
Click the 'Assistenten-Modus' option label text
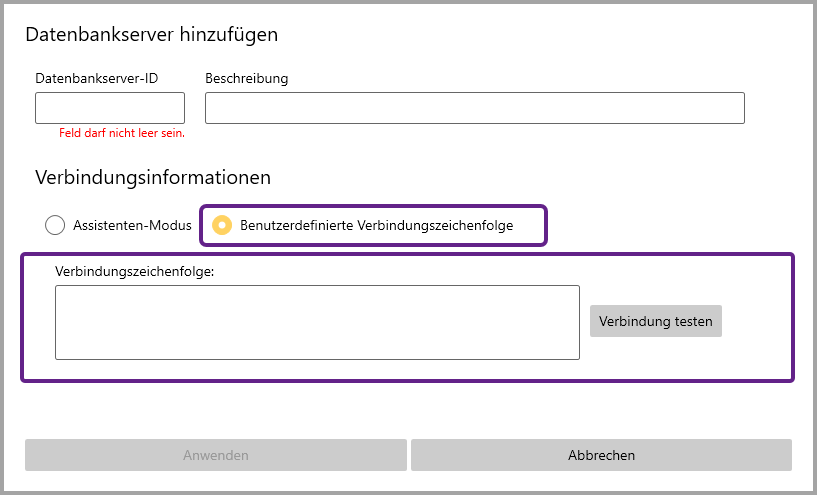click(x=132, y=225)
